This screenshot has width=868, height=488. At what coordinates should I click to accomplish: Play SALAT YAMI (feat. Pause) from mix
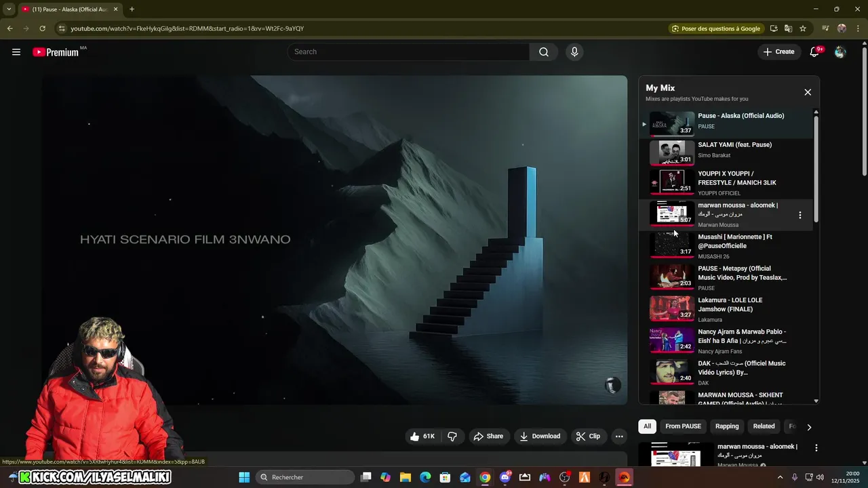tap(726, 152)
